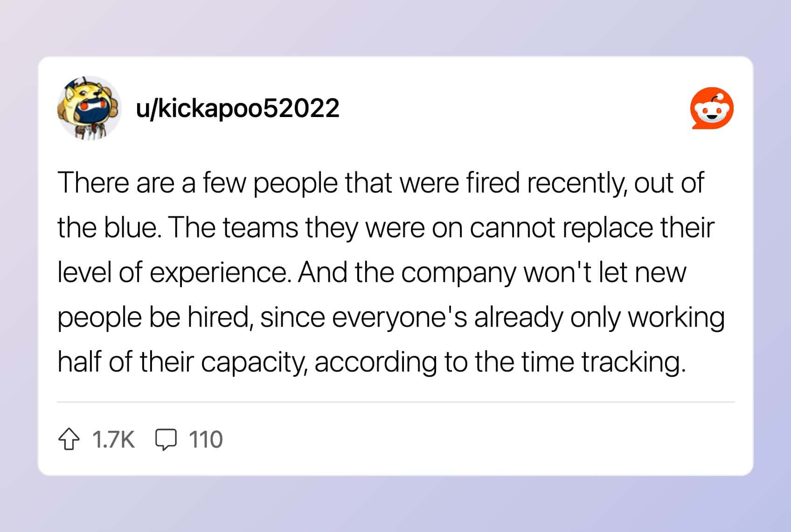Click the word "company" in the post

(x=458, y=273)
